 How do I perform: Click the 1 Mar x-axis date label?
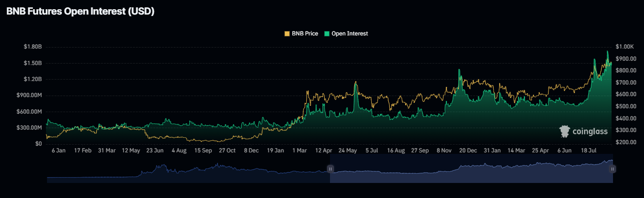pyautogui.click(x=299, y=151)
